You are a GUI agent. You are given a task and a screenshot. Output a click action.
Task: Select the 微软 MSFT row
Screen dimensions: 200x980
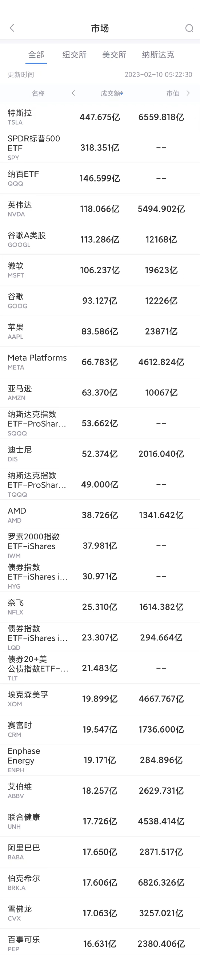tap(100, 270)
